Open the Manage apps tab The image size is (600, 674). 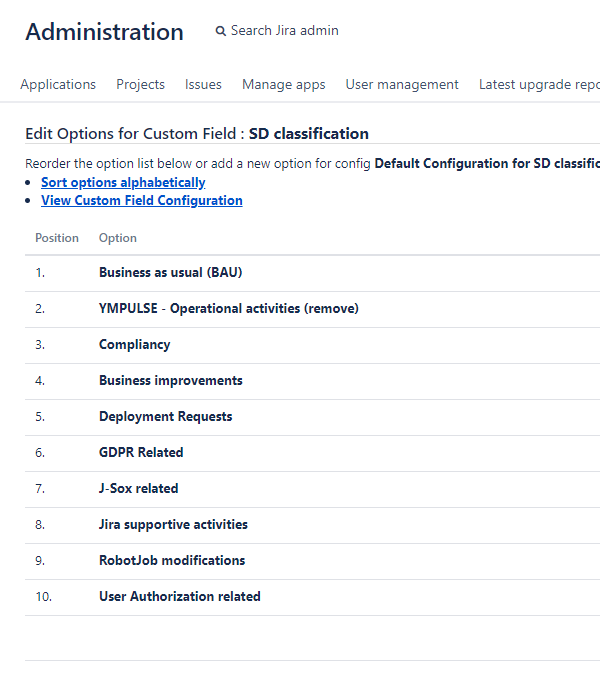pyautogui.click(x=284, y=84)
